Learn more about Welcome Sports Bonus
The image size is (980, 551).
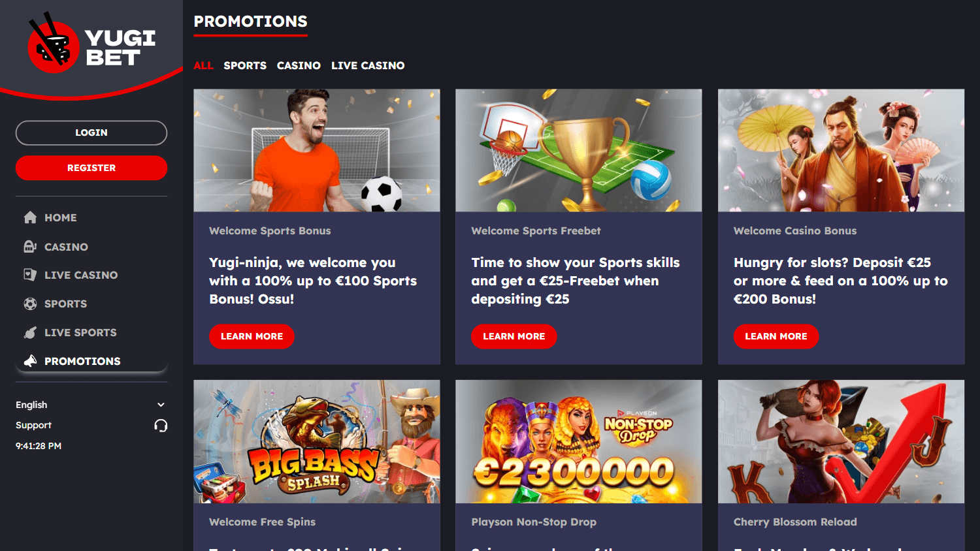(x=252, y=336)
